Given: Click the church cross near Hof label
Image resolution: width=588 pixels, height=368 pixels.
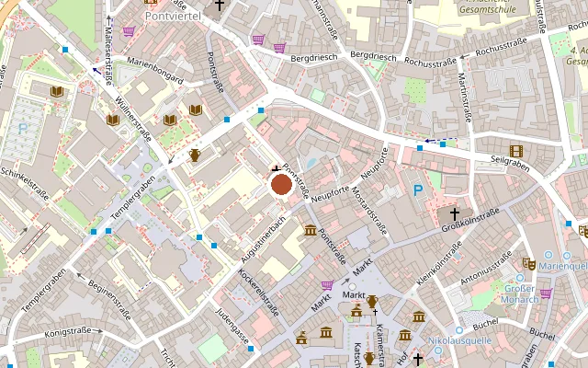Looking at the screenshot, I should [x=417, y=360].
